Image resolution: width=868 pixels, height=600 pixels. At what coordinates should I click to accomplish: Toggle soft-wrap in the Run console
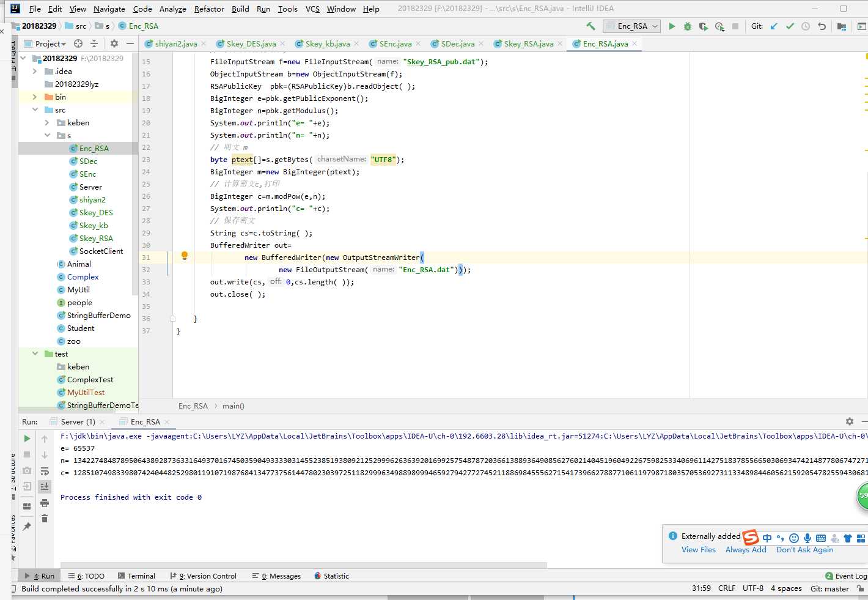click(x=45, y=471)
